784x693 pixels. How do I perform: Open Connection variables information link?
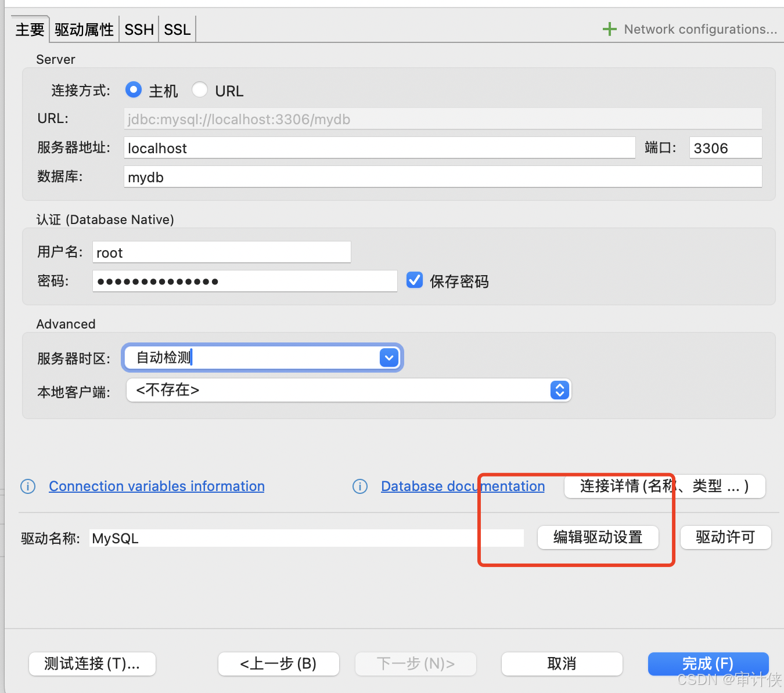coord(157,486)
